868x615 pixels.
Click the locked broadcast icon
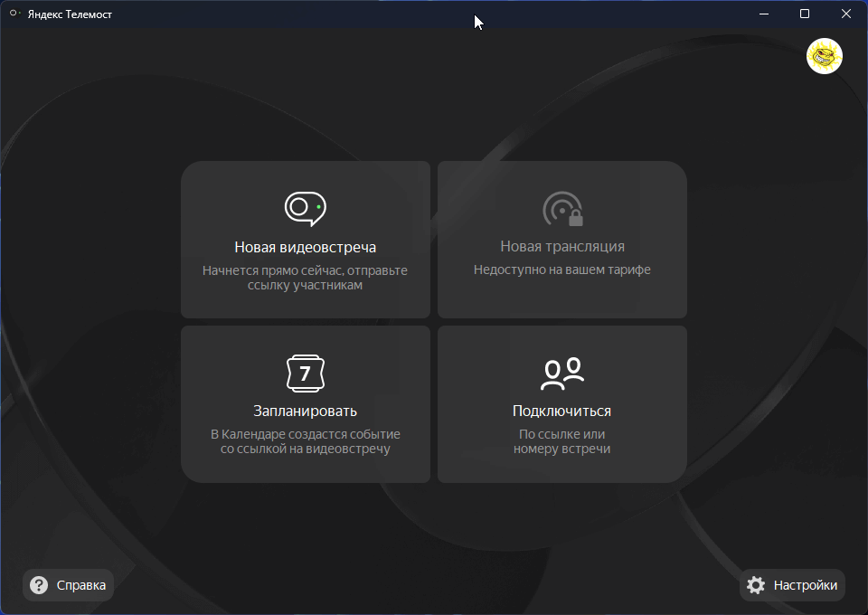point(561,209)
